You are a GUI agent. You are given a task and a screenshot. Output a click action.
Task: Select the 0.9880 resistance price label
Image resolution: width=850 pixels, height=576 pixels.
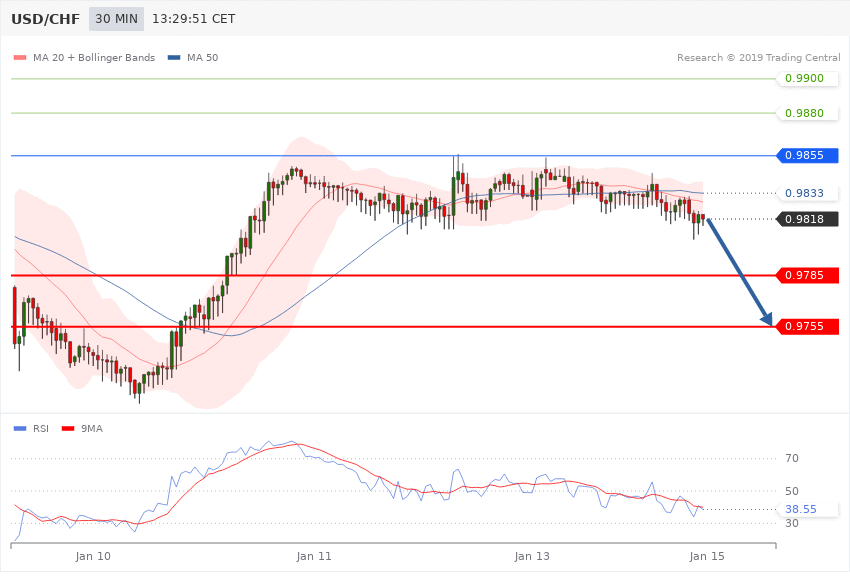(x=808, y=113)
